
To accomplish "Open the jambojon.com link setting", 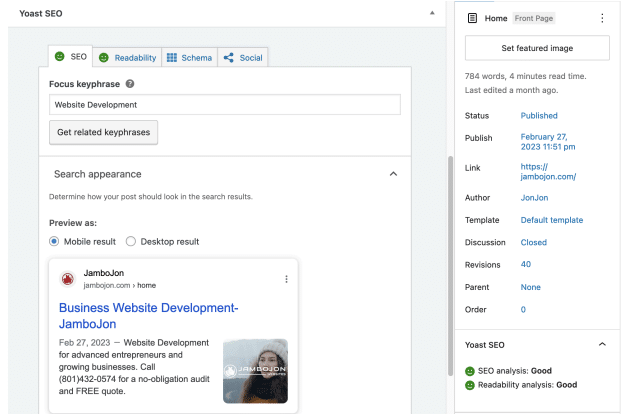I will click(x=548, y=172).
